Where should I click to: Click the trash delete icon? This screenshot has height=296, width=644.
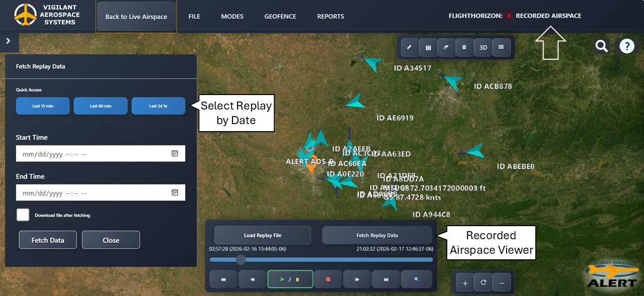click(x=464, y=47)
